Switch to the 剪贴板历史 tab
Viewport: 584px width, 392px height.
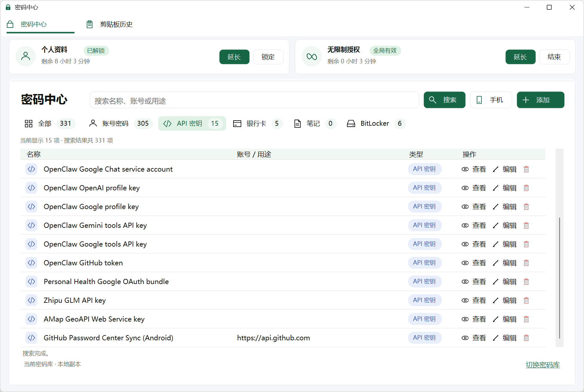[110, 24]
